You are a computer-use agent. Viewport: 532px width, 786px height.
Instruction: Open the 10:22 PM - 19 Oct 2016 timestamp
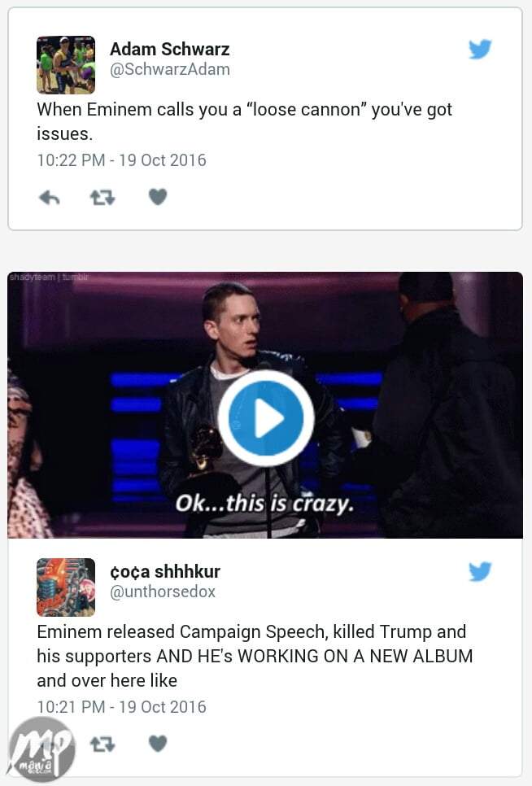pos(121,160)
